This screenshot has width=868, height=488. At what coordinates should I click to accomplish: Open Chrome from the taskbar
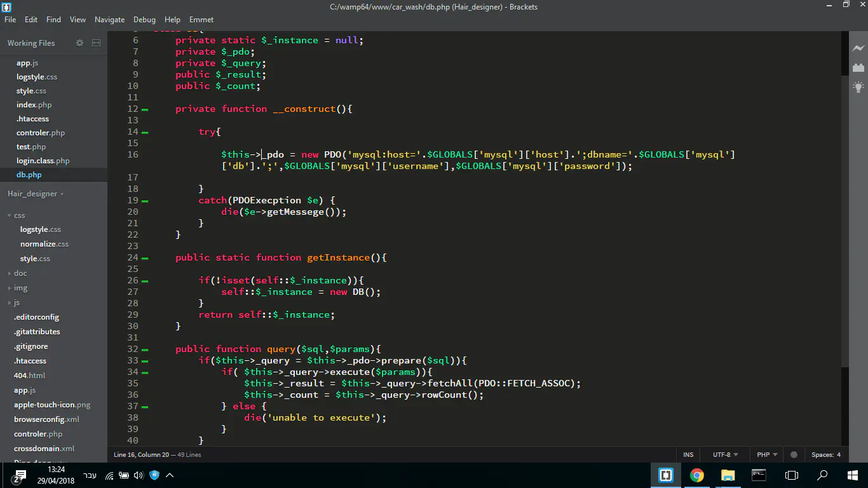[697, 475]
